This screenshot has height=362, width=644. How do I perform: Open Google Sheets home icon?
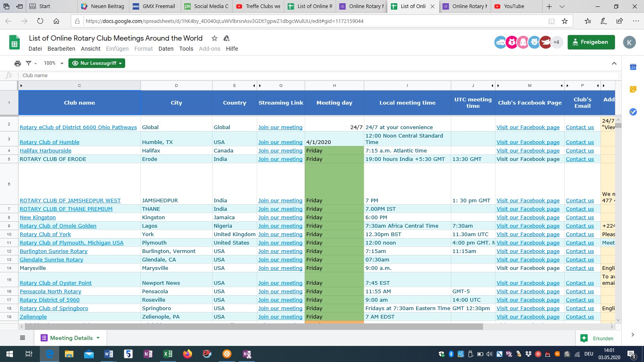pyautogui.click(x=14, y=43)
